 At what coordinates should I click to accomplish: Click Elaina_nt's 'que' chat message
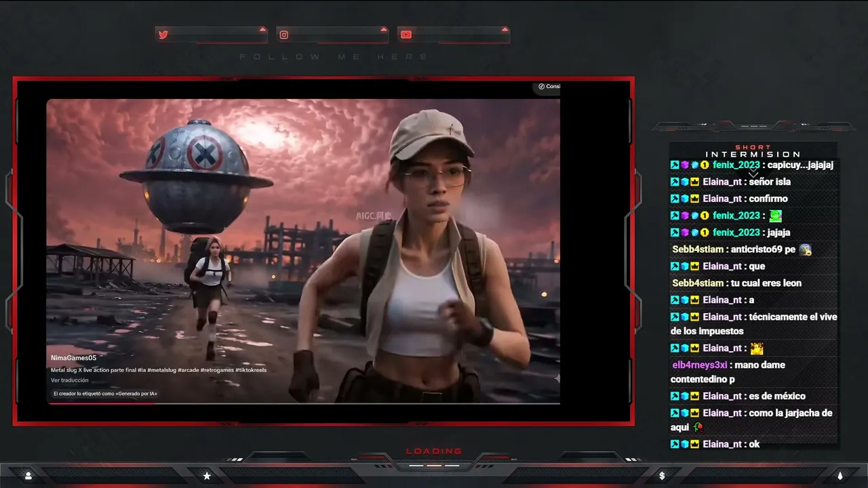[x=757, y=266]
